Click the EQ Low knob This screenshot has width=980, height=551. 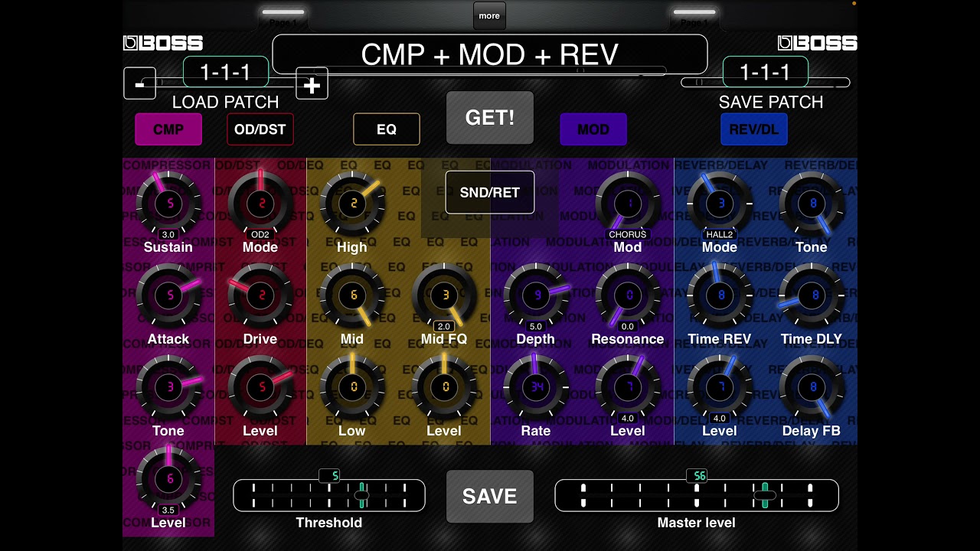click(352, 387)
